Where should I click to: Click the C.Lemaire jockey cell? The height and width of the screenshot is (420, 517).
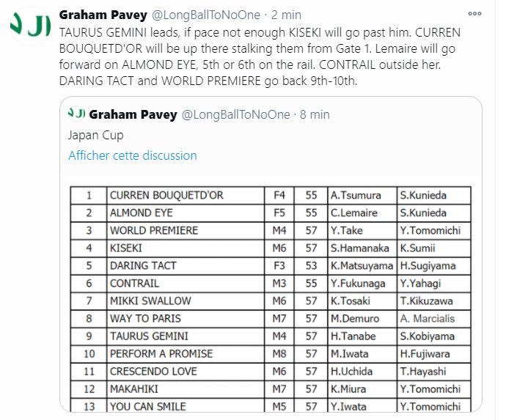[x=362, y=213]
